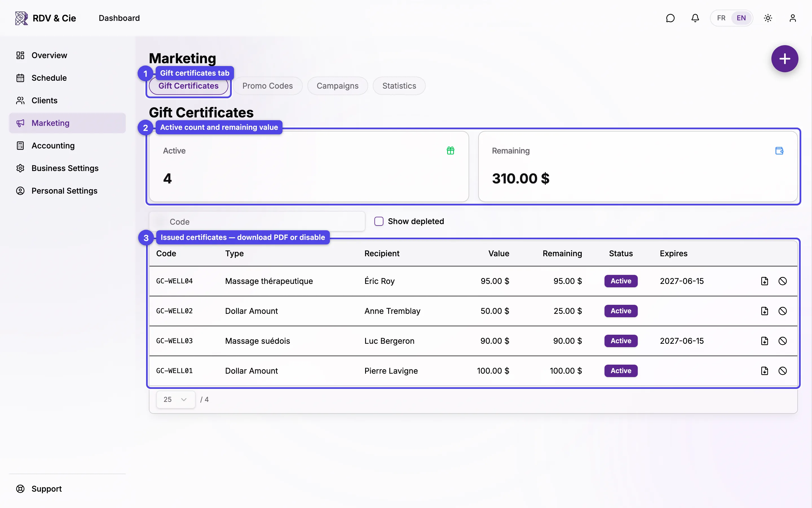Click the Active badge for Éric Roy
This screenshot has height=508, width=812.
click(621, 281)
